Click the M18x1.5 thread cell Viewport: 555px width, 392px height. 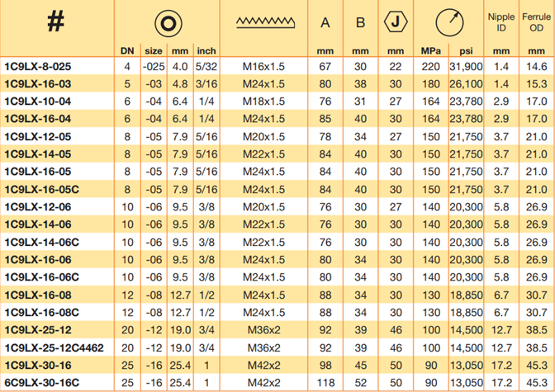(x=267, y=101)
